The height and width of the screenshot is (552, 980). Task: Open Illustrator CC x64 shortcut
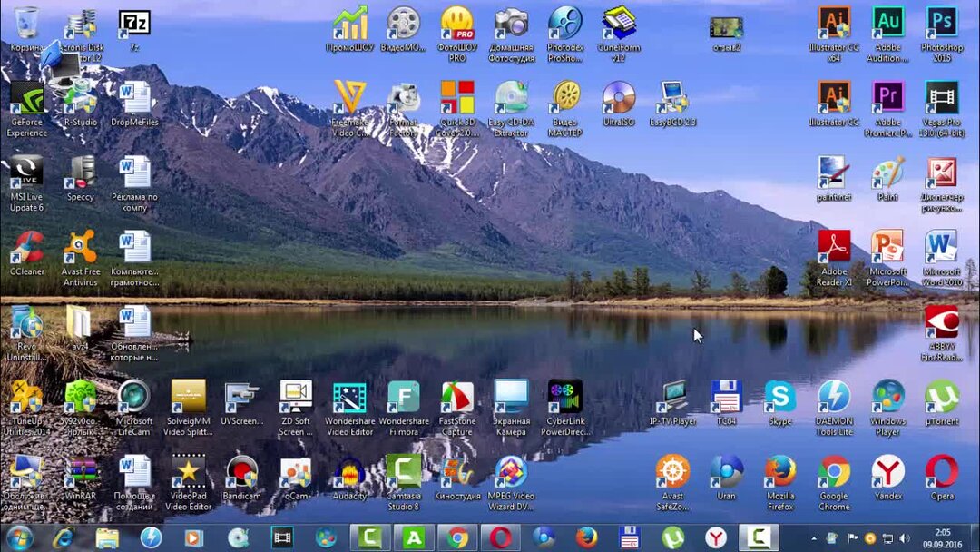click(x=834, y=34)
